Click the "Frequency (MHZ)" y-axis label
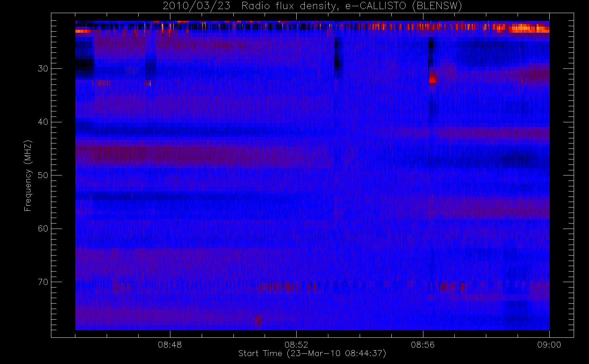This screenshot has width=589, height=364. [x=28, y=175]
